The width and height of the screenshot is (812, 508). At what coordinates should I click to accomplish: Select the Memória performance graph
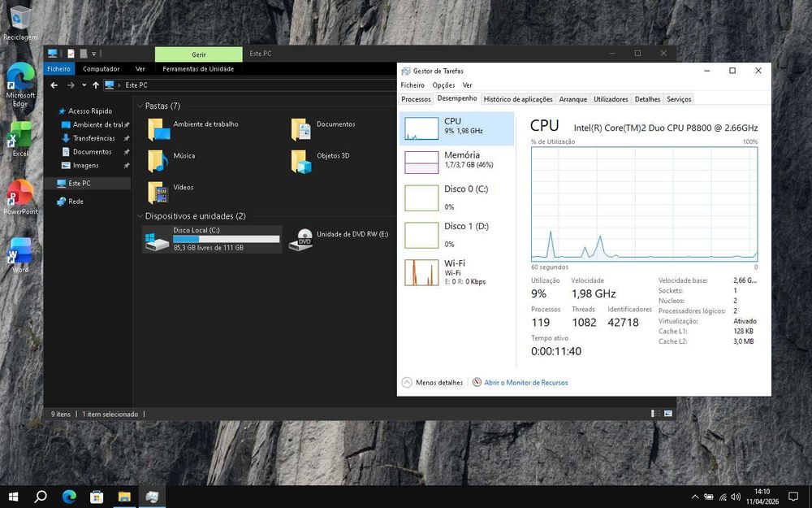point(421,163)
